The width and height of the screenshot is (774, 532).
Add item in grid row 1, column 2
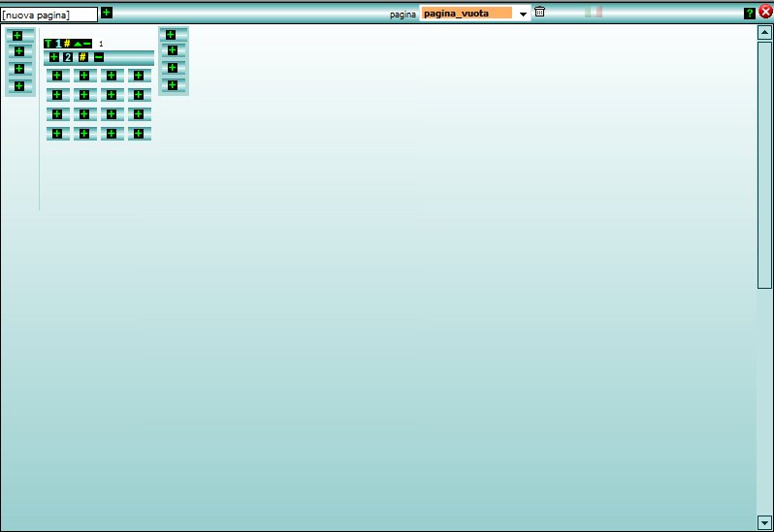[84, 76]
